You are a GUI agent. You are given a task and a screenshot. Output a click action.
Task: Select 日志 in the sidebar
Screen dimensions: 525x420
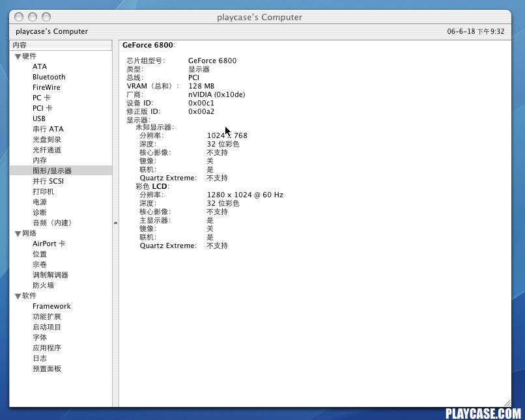[40, 358]
